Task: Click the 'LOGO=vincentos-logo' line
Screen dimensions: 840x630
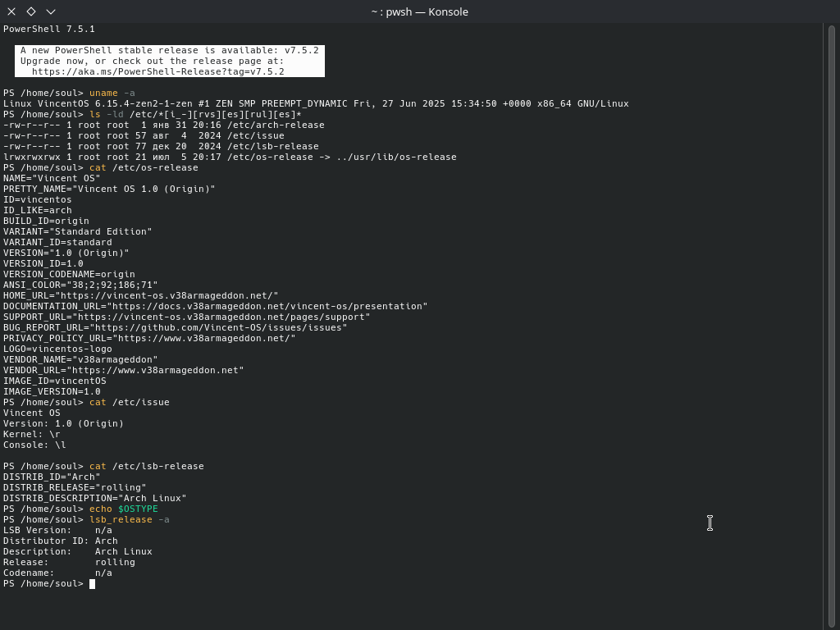Action: [x=58, y=349]
